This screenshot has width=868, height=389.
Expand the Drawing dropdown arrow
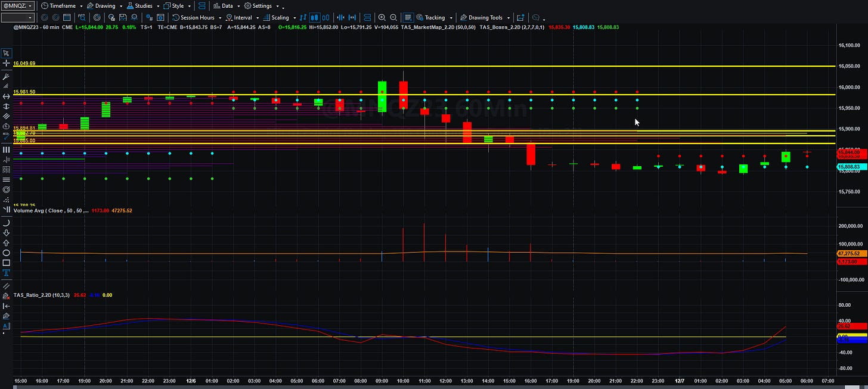[x=120, y=6]
